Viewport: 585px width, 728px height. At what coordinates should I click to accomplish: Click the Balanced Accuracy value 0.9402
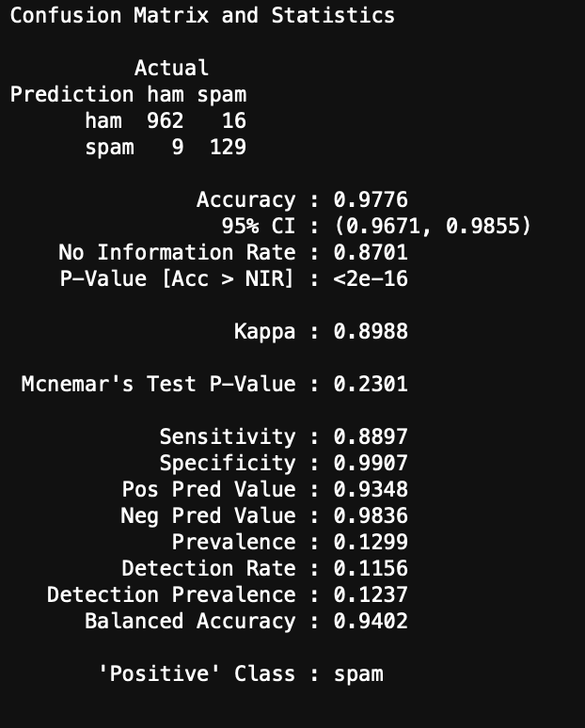tap(371, 621)
